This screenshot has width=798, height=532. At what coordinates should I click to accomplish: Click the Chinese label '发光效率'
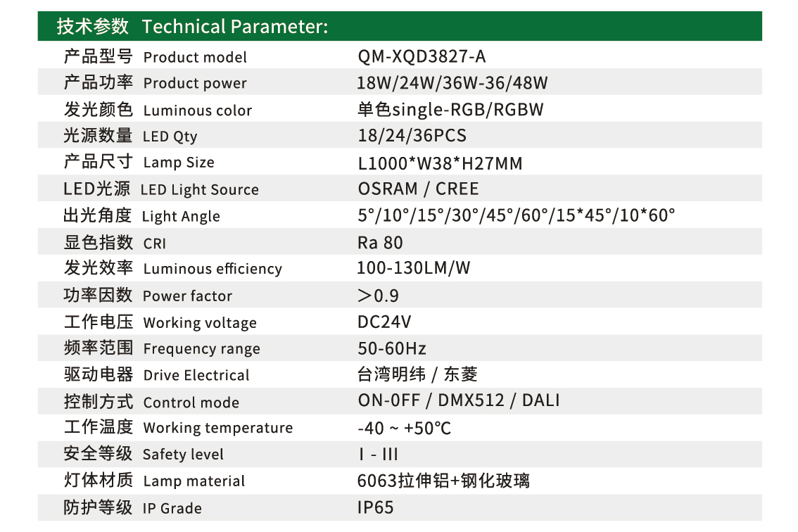[99, 268]
